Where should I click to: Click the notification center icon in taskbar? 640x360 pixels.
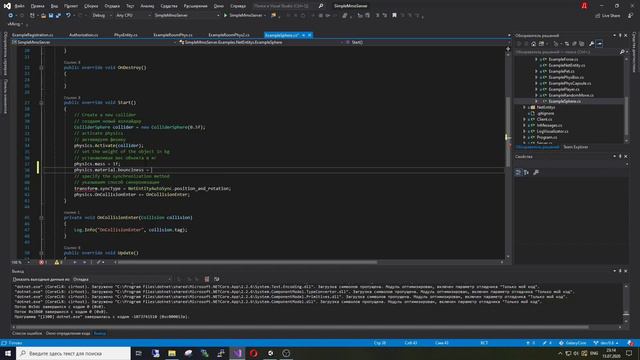point(629,353)
